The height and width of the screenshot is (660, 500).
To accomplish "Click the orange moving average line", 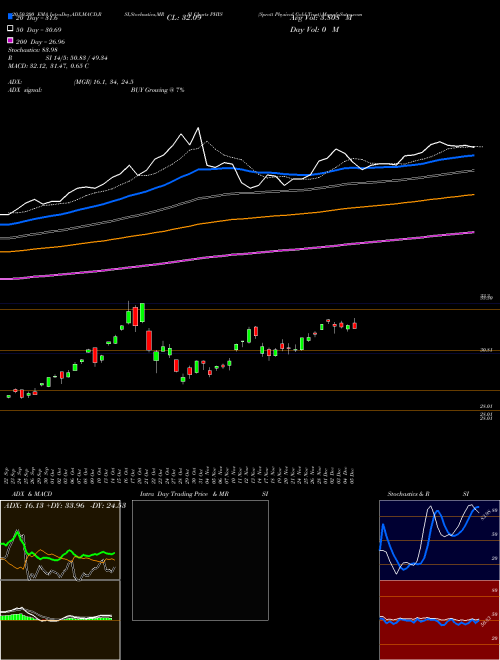I will point(237,218).
